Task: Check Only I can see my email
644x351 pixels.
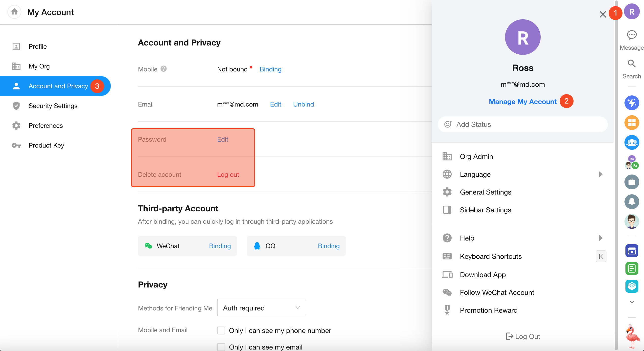Action: pos(221,347)
